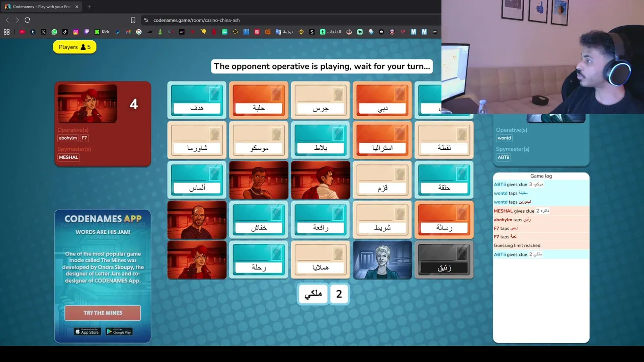Click the TRY THE MINES button

point(103,313)
